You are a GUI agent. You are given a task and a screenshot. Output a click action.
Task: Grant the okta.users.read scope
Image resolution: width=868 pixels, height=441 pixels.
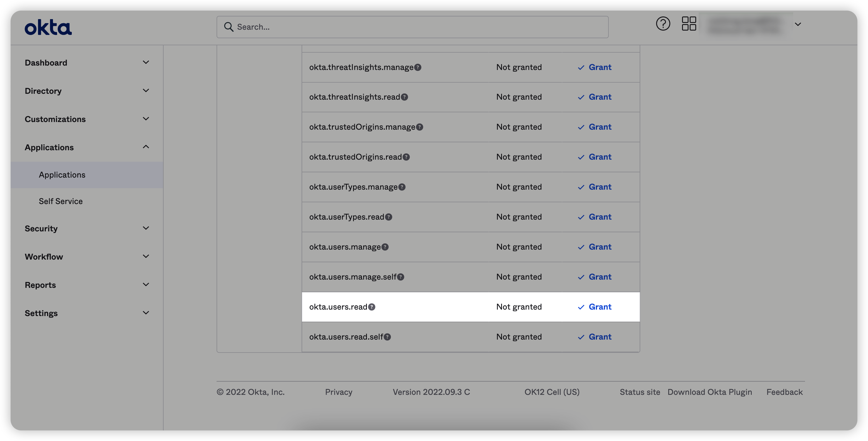pos(599,307)
